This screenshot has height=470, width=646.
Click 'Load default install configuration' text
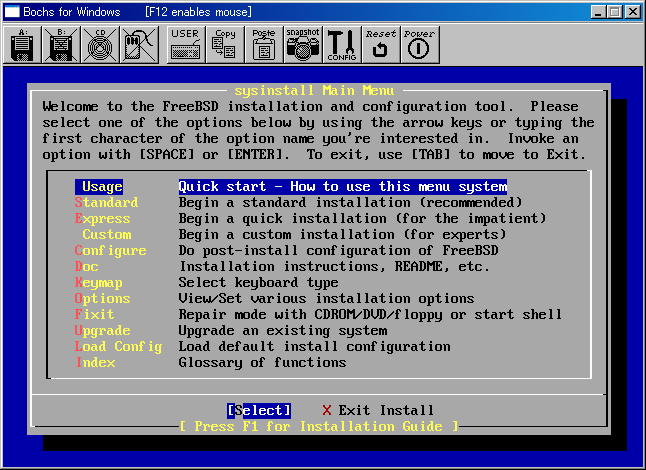pyautogui.click(x=314, y=346)
